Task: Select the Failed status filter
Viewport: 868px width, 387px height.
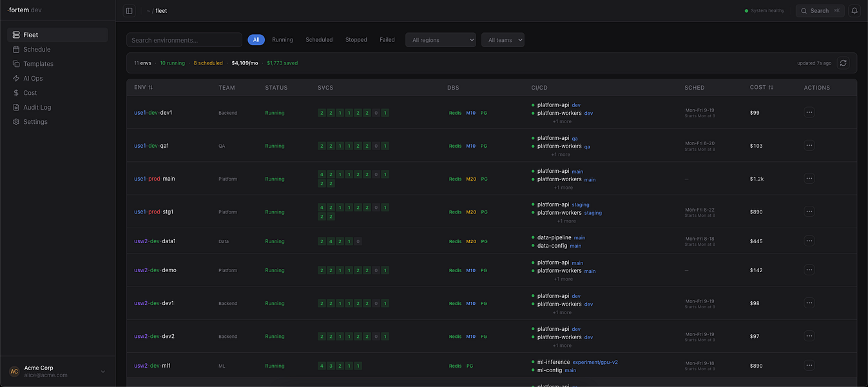Action: (x=387, y=40)
